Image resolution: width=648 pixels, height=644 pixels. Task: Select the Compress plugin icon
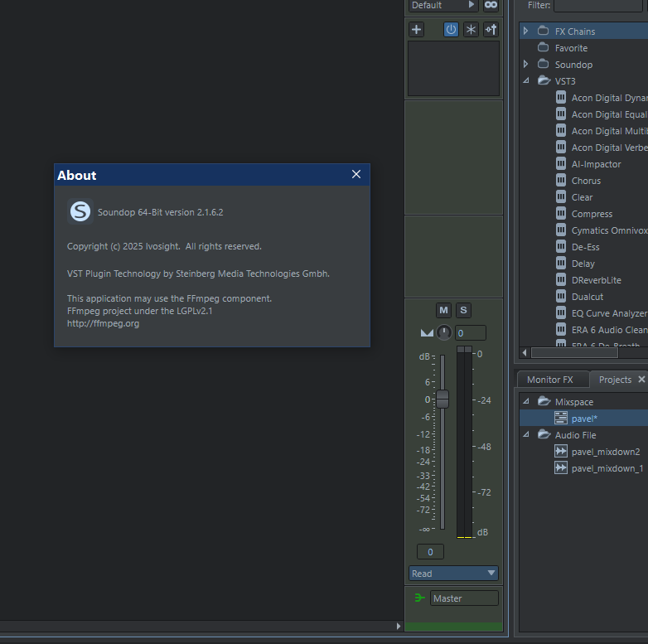pos(561,213)
